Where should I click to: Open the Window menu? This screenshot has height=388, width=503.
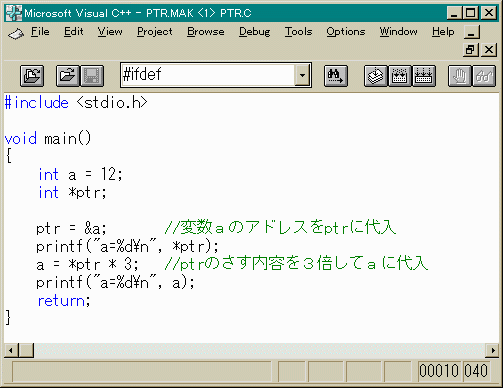(398, 32)
